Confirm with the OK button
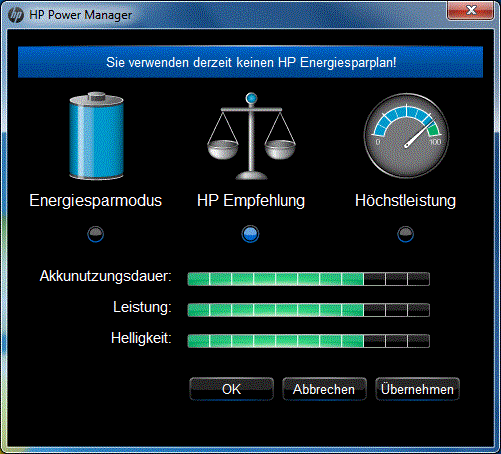 [x=231, y=389]
